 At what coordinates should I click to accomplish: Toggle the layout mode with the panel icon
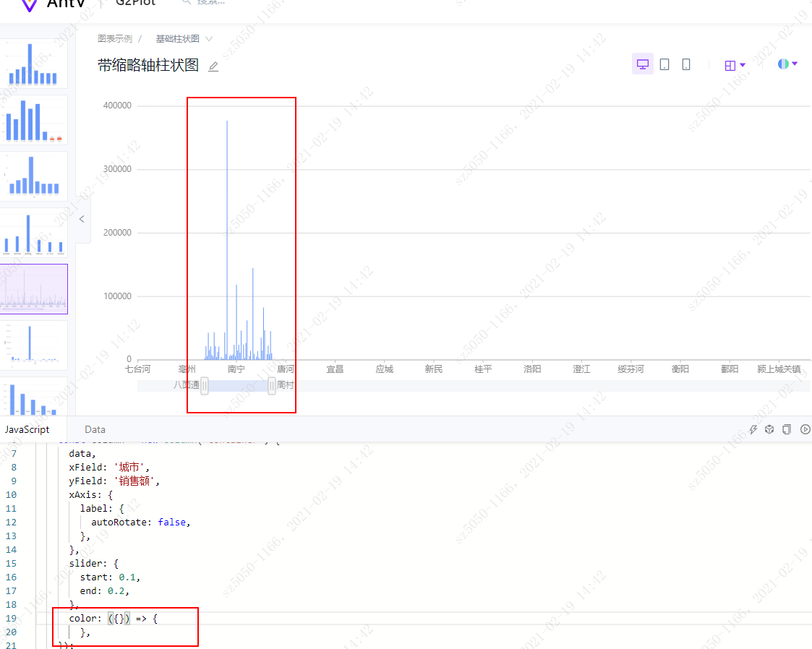point(730,64)
